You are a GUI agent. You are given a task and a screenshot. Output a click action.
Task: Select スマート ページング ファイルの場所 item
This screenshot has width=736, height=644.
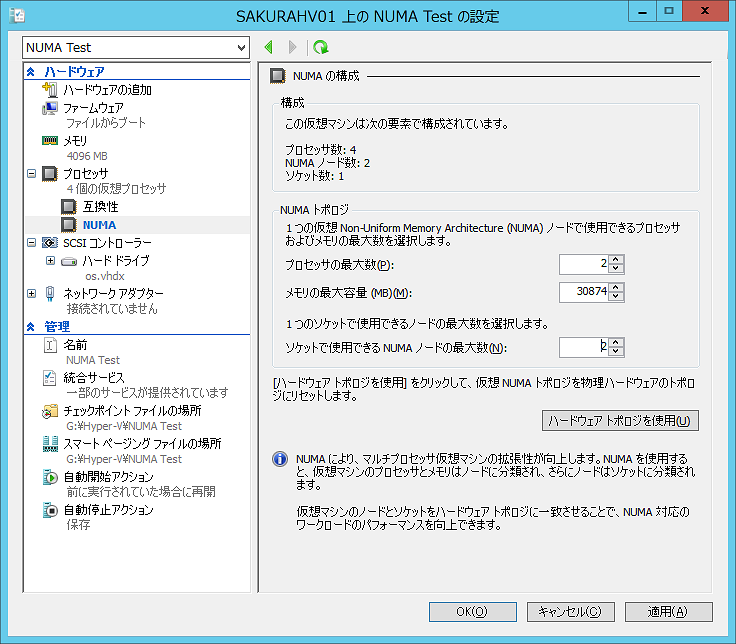click(x=142, y=444)
